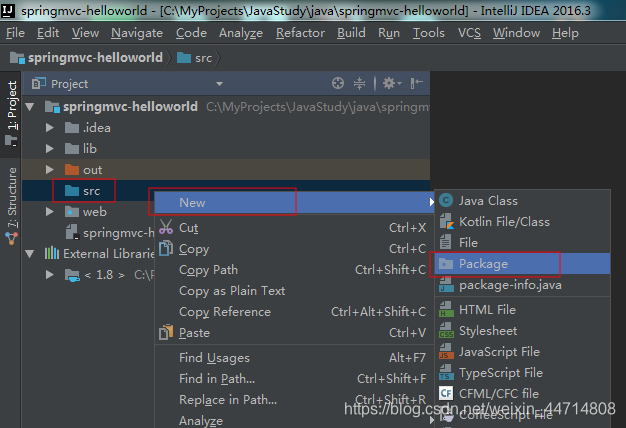Click the collapse all icon in Project panel
This screenshot has width=626, height=428.
point(359,83)
